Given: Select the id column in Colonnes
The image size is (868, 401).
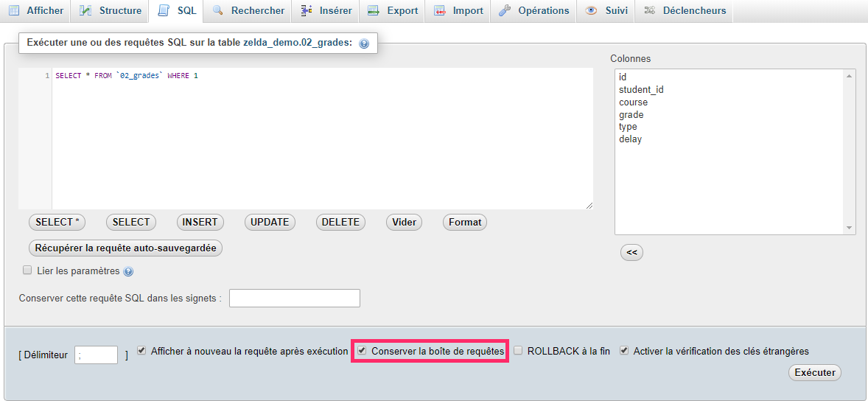Looking at the screenshot, I should [x=729, y=77].
